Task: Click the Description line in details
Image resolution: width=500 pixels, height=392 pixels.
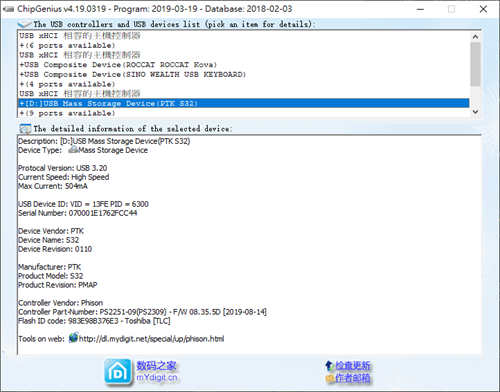Action: (x=104, y=141)
